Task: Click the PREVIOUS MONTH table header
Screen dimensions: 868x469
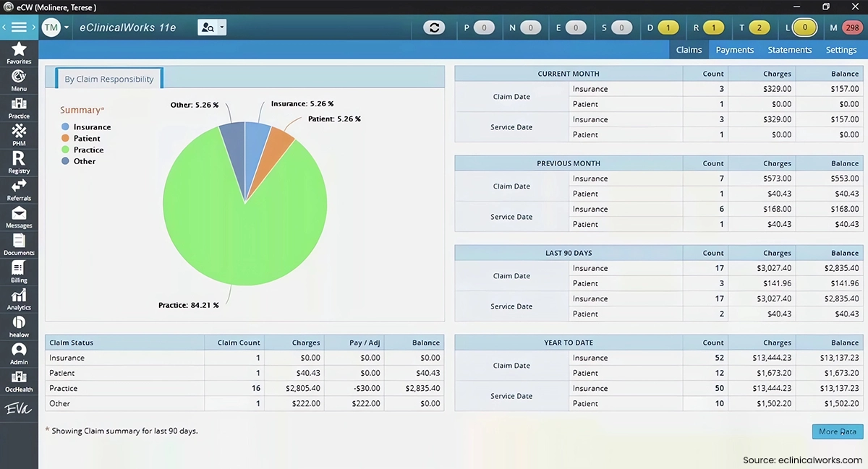Action: (x=569, y=163)
